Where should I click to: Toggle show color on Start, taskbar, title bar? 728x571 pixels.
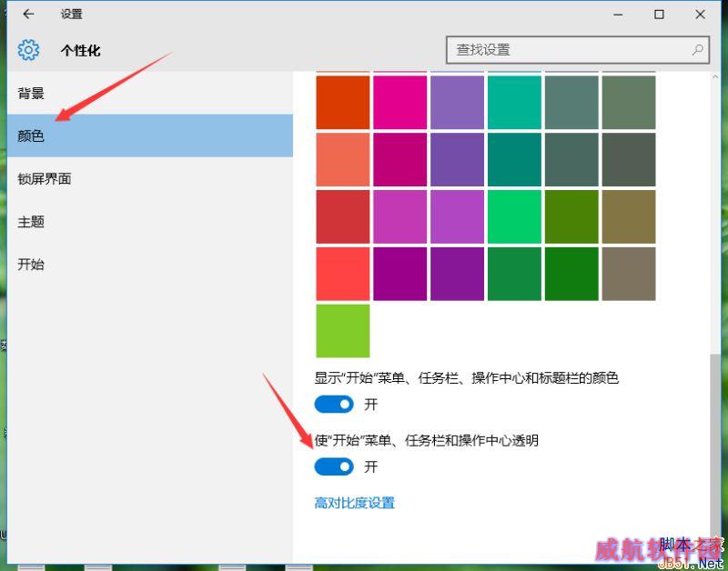tap(334, 405)
